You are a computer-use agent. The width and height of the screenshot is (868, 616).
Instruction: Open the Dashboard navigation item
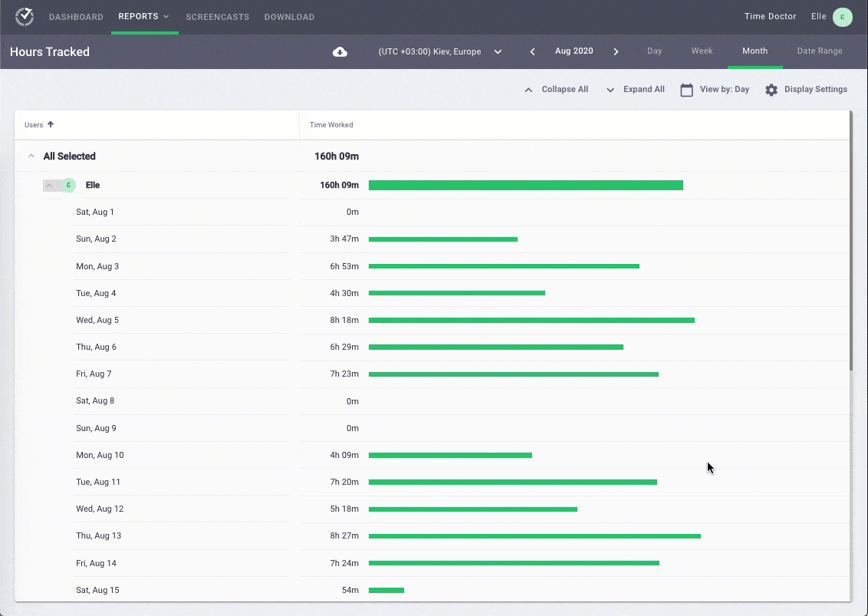tap(76, 17)
